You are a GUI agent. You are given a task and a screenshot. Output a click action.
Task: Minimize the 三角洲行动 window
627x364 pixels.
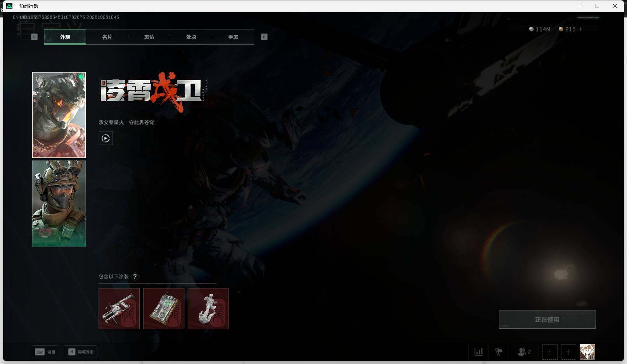coord(580,6)
